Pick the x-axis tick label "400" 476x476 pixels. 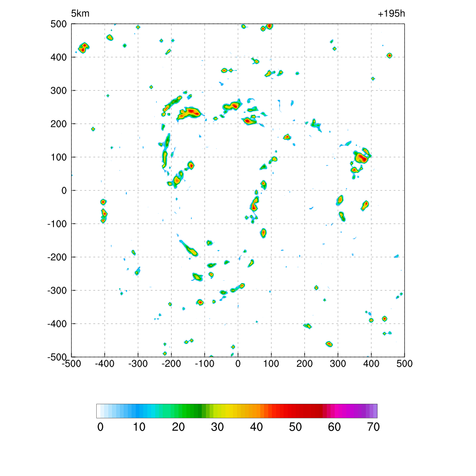[x=371, y=364]
